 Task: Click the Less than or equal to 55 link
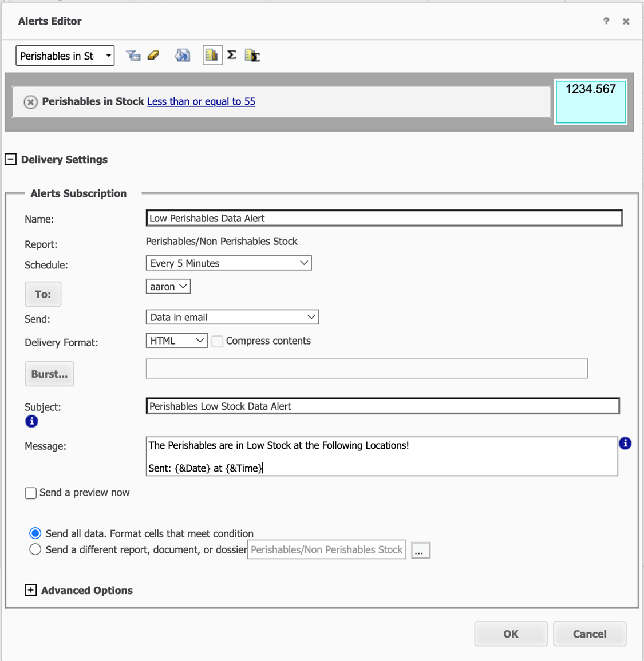coord(201,101)
